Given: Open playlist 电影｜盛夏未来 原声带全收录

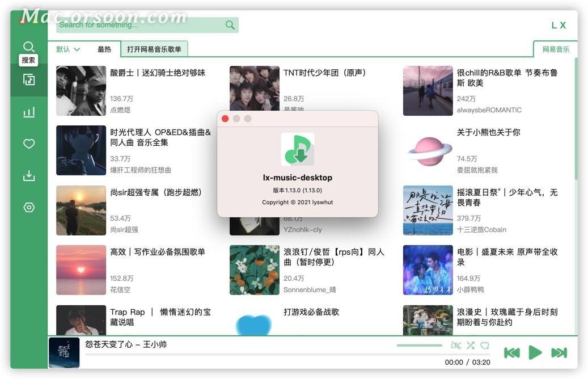Looking at the screenshot, I should pyautogui.click(x=507, y=257).
